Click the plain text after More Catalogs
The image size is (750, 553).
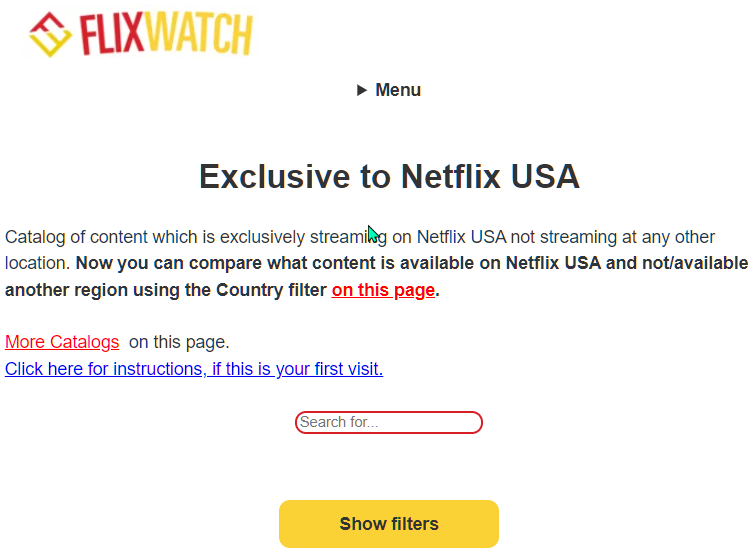point(179,342)
